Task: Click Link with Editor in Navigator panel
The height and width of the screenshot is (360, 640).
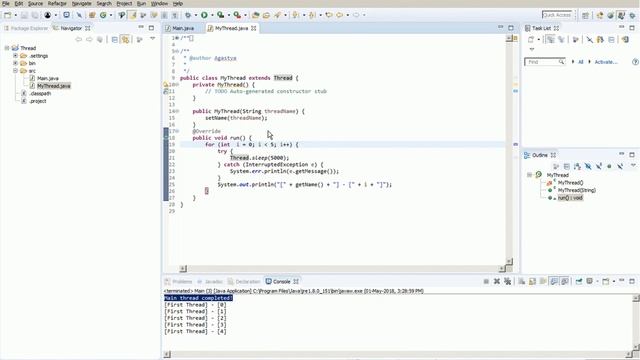Action: tap(125, 40)
